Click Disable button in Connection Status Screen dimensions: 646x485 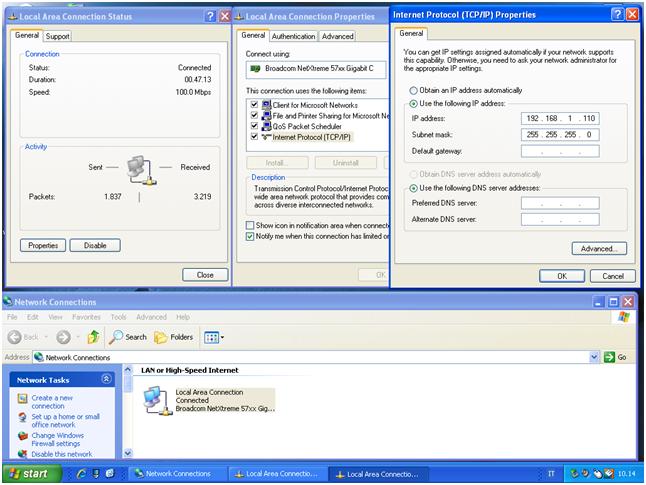click(x=95, y=246)
